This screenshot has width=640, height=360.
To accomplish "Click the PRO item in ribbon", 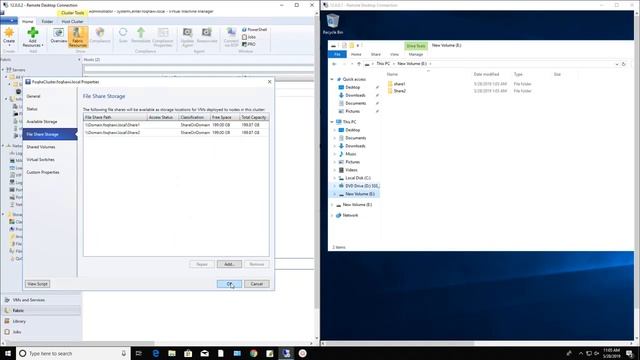I will pos(249,44).
